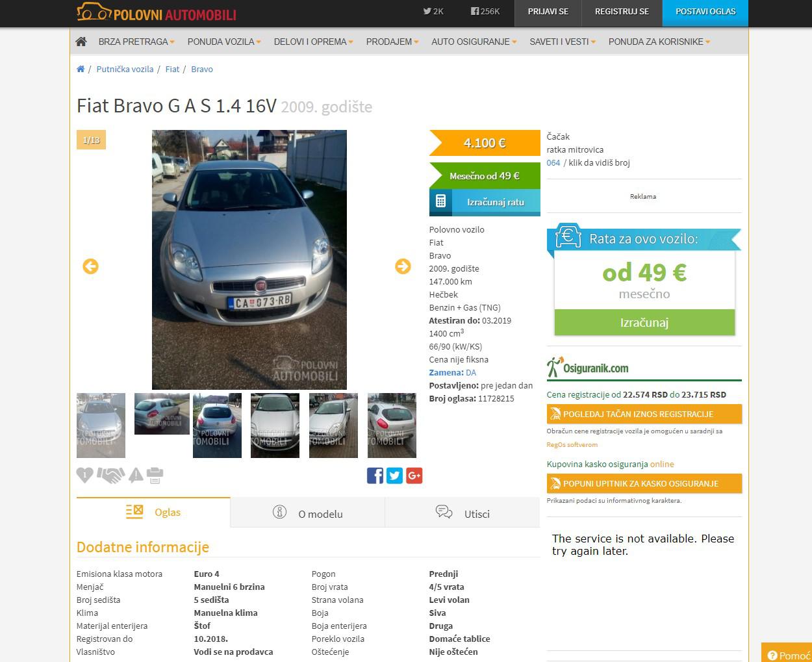This screenshot has height=662, width=812.
Task: Open the Putnička vozila breadcrumb link
Action: tap(125, 69)
